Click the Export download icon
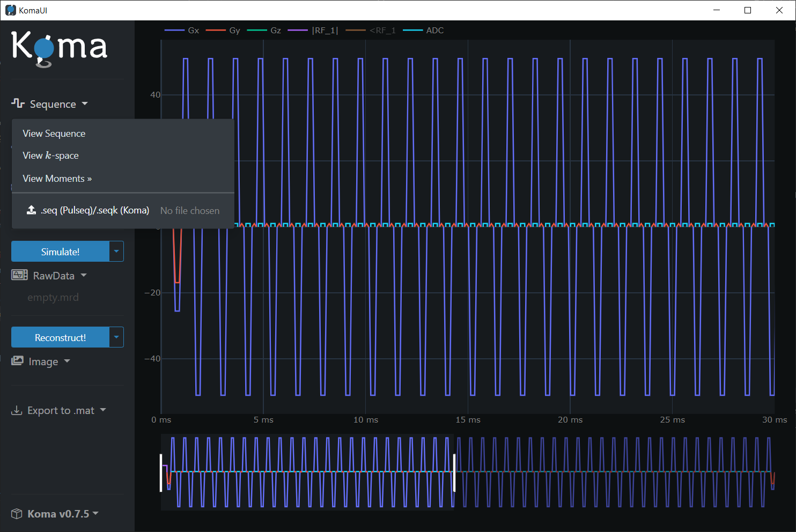Viewport: 796px width, 532px height. click(x=17, y=410)
